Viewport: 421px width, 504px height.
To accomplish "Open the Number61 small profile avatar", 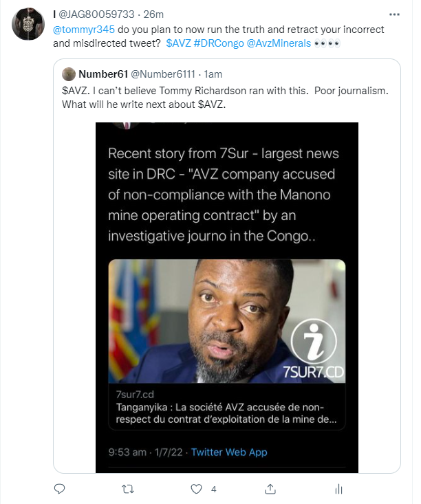I will (68, 74).
